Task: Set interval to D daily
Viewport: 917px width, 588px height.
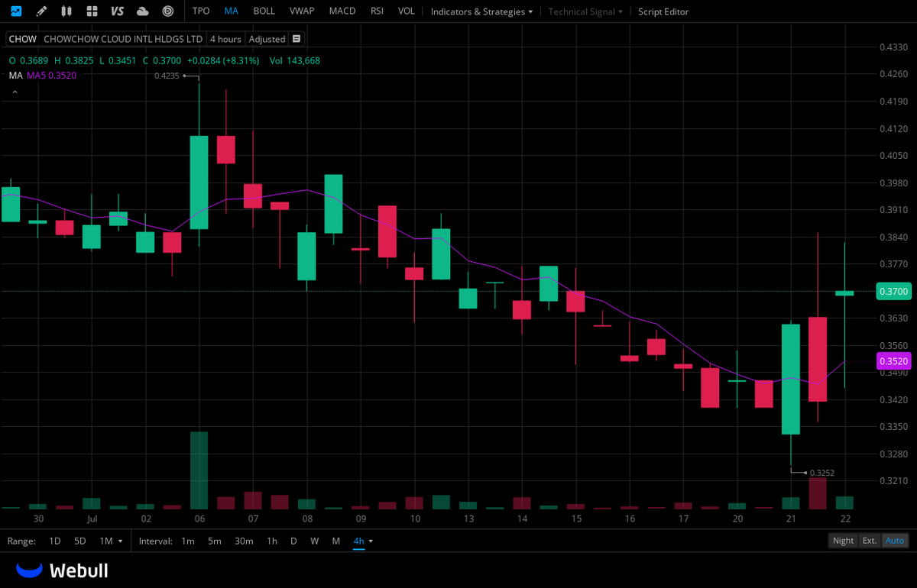Action: coord(293,541)
